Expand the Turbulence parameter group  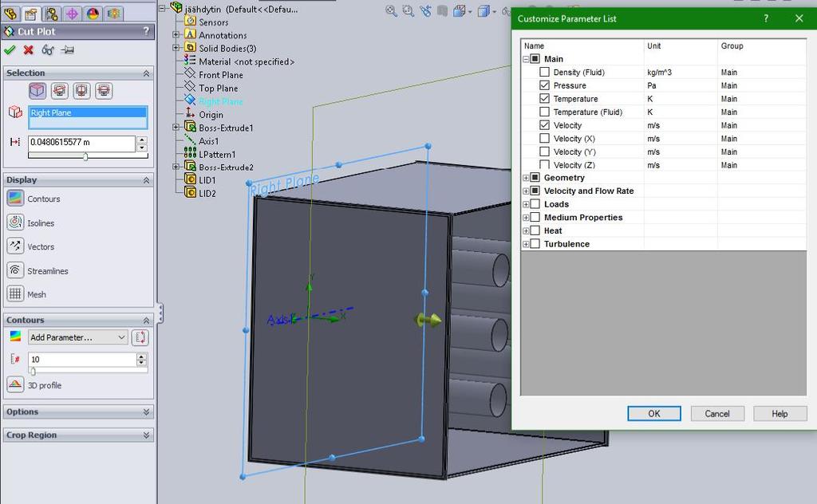[526, 244]
